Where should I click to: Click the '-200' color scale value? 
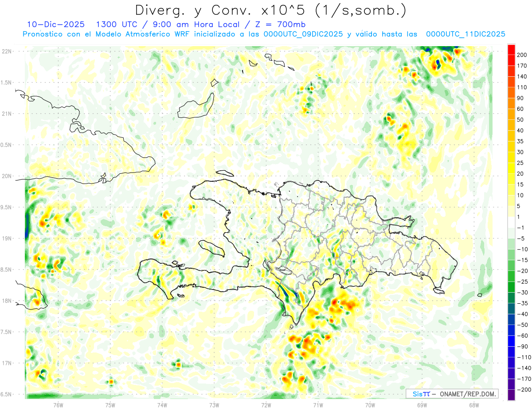coord(524,390)
